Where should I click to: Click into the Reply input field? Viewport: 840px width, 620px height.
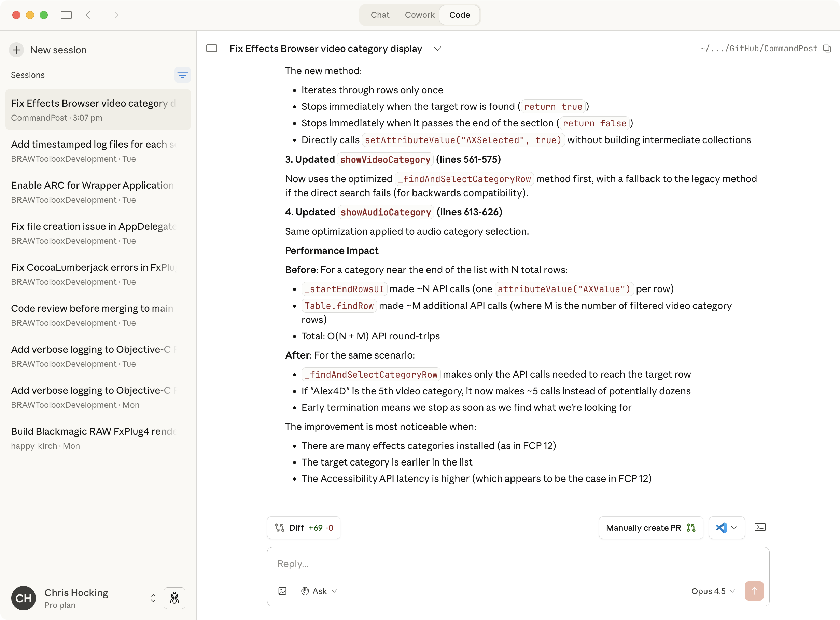pos(518,564)
